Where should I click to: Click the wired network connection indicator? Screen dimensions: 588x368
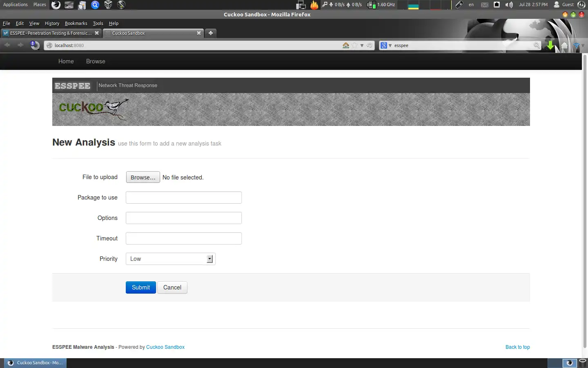(x=497, y=5)
